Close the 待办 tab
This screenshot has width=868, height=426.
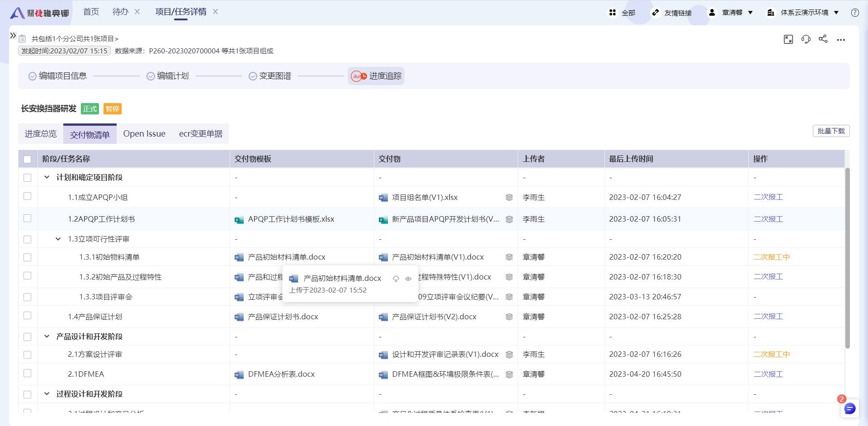[137, 12]
